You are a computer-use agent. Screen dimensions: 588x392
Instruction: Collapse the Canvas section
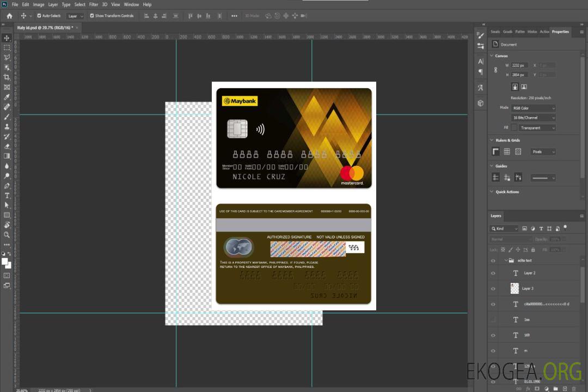pos(492,56)
